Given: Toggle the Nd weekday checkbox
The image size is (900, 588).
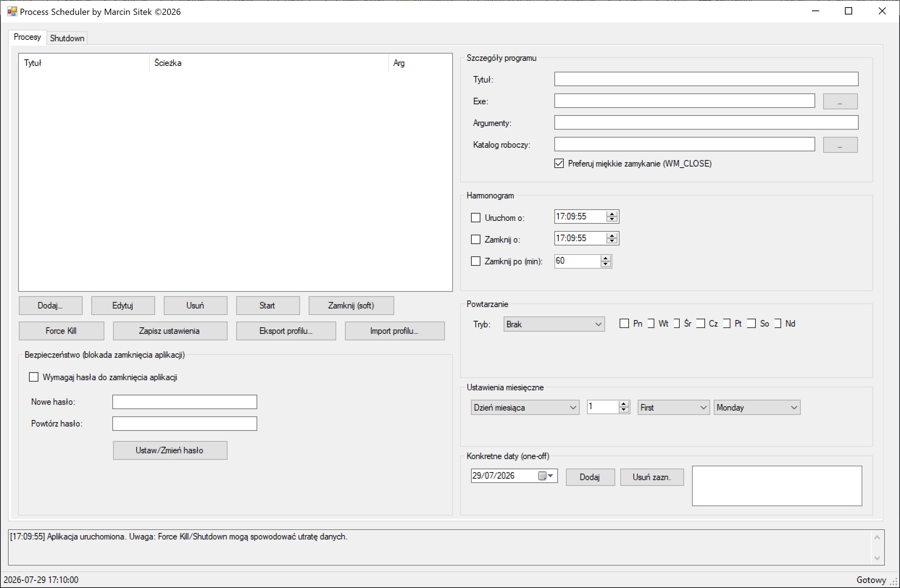Looking at the screenshot, I should pyautogui.click(x=778, y=324).
